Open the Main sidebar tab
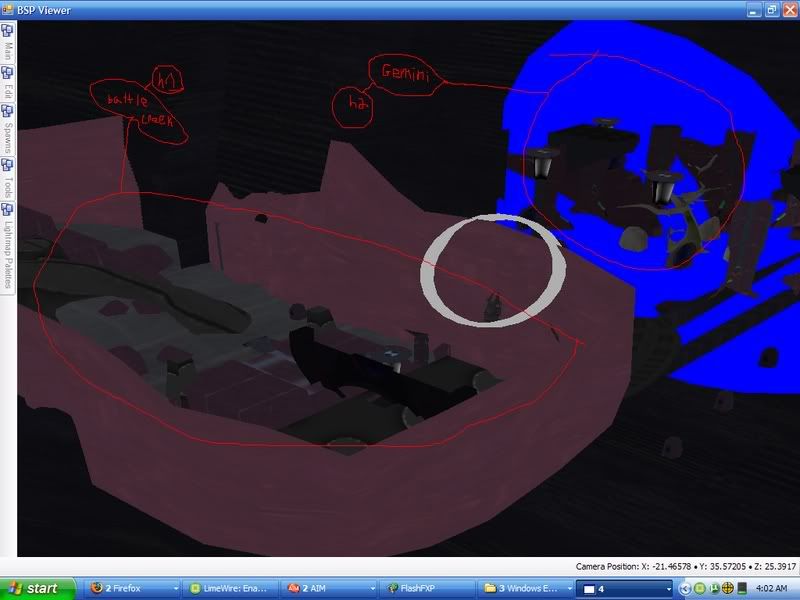Screen dimensions: 800x600 click(x=7, y=43)
